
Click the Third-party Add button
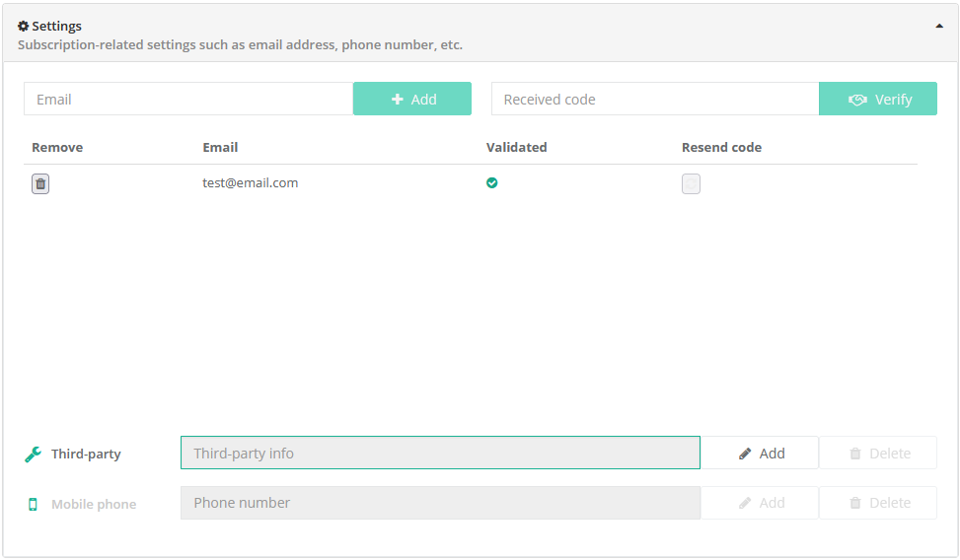760,453
